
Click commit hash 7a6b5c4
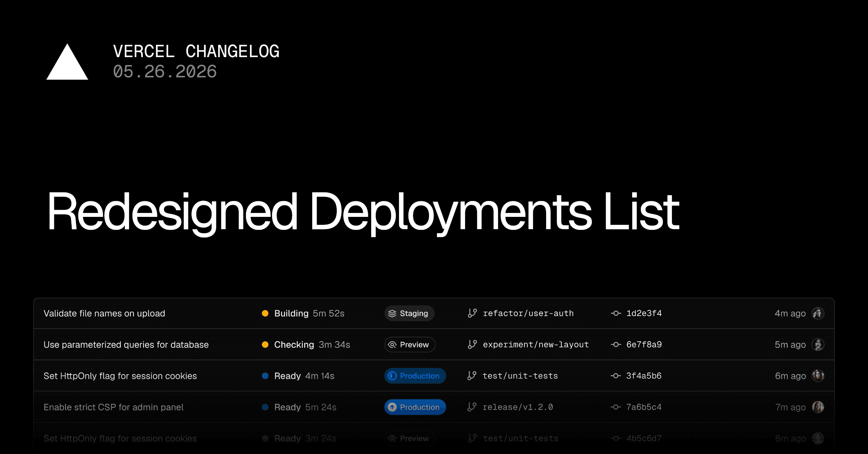[644, 407]
